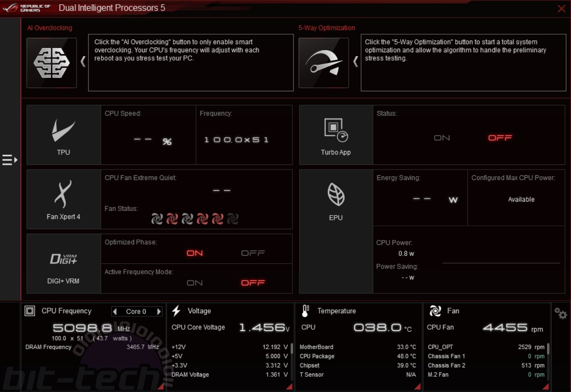
Task: Click the +12V 12.192 V row
Action: point(230,347)
